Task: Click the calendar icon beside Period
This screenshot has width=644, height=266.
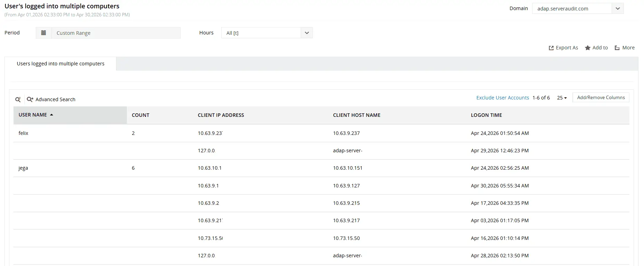Action: 43,33
